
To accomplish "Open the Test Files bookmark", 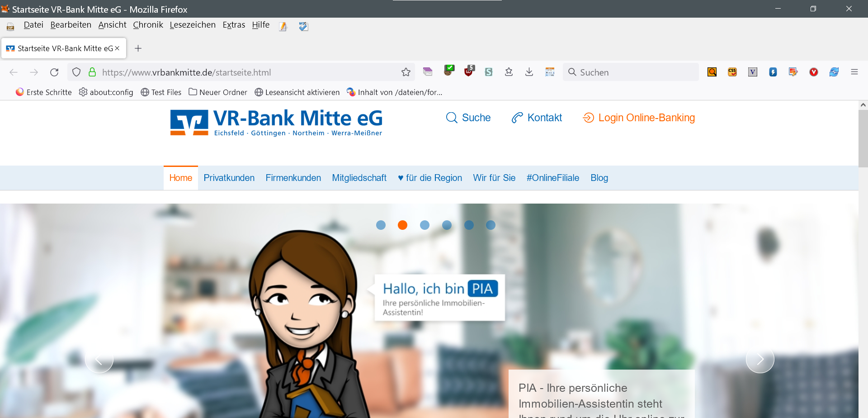I will click(x=161, y=92).
